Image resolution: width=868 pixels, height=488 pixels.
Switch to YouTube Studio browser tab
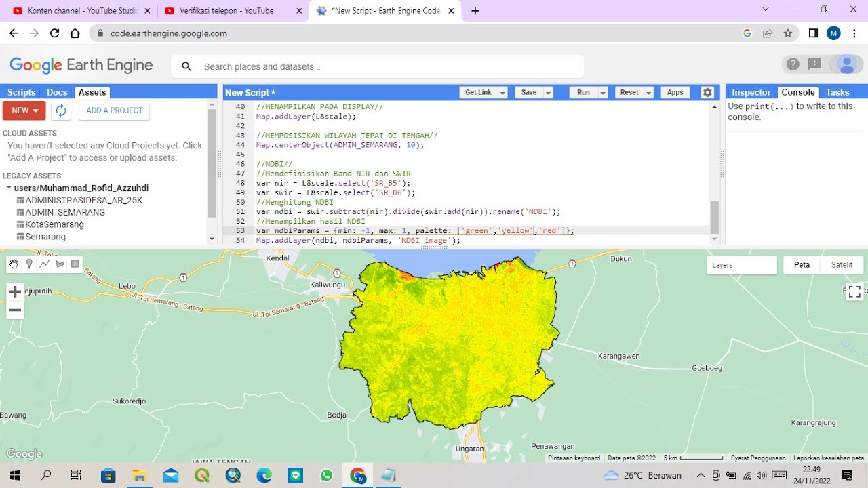tap(80, 10)
